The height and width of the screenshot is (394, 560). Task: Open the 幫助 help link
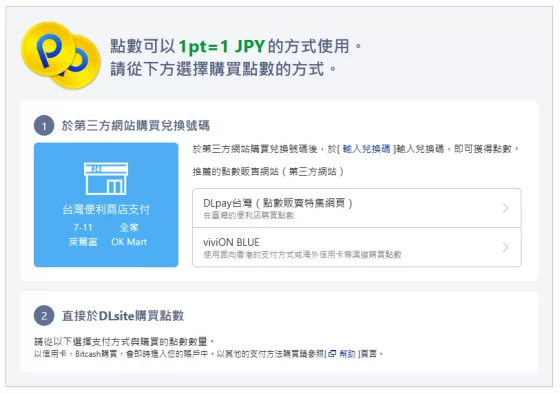(x=347, y=354)
